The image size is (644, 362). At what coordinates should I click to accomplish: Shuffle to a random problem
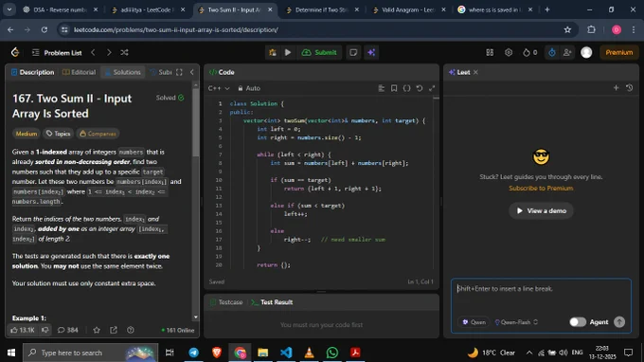(x=124, y=52)
